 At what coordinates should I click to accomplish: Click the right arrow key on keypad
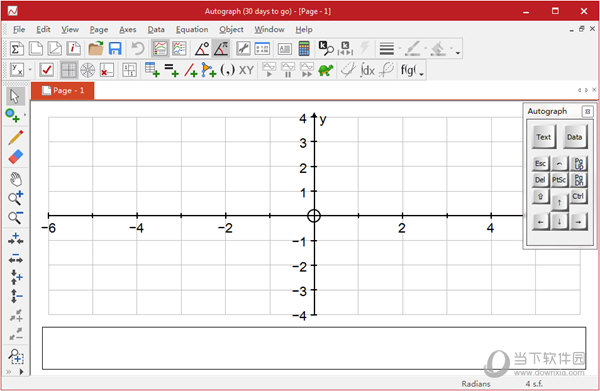pyautogui.click(x=578, y=222)
